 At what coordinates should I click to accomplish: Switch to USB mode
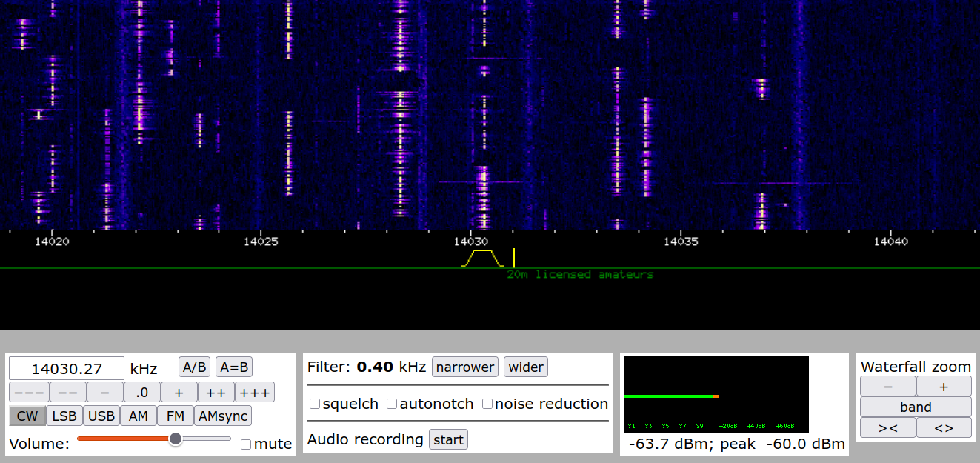101,416
